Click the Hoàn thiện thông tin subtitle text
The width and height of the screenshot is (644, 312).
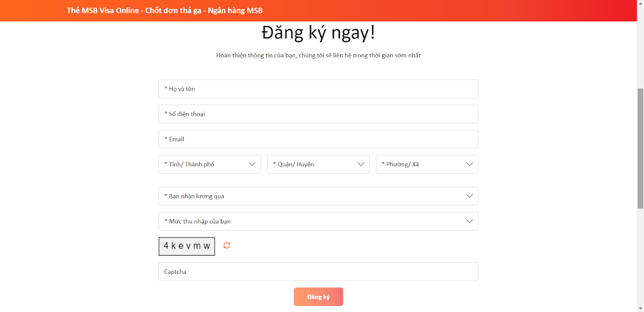click(318, 55)
